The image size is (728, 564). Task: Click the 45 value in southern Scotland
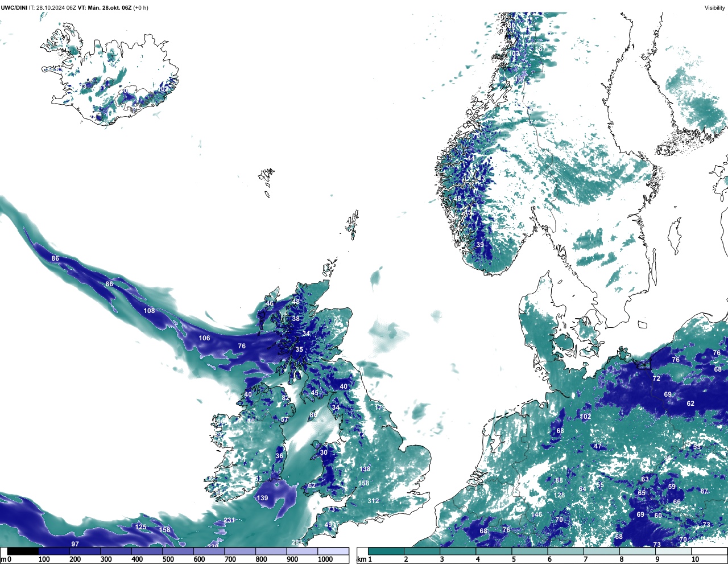[315, 393]
